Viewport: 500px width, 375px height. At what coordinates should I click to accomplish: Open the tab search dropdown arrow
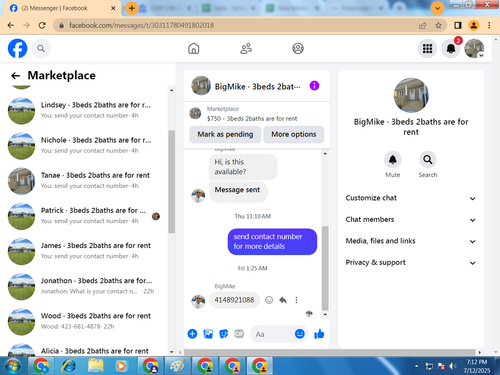click(437, 8)
